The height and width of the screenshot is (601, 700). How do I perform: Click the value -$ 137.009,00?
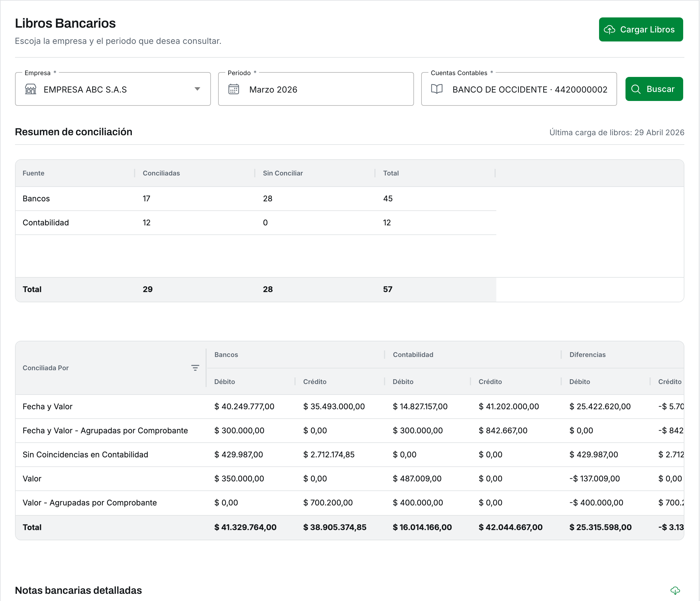595,479
